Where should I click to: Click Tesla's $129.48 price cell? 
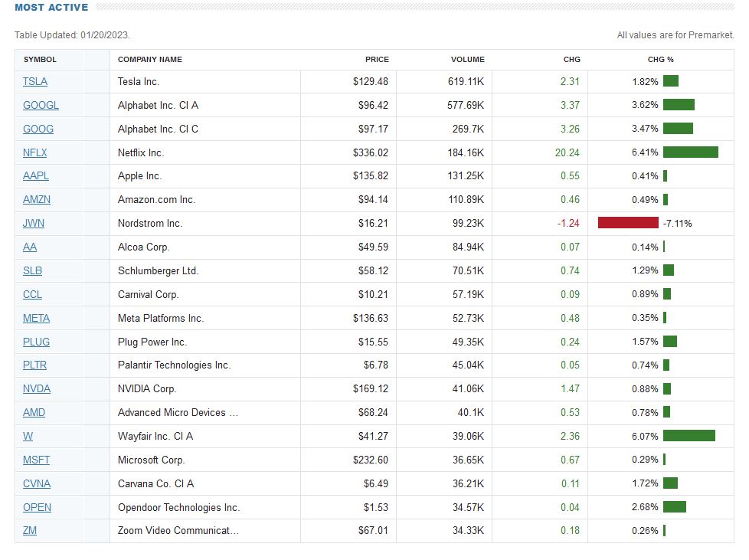(x=371, y=81)
